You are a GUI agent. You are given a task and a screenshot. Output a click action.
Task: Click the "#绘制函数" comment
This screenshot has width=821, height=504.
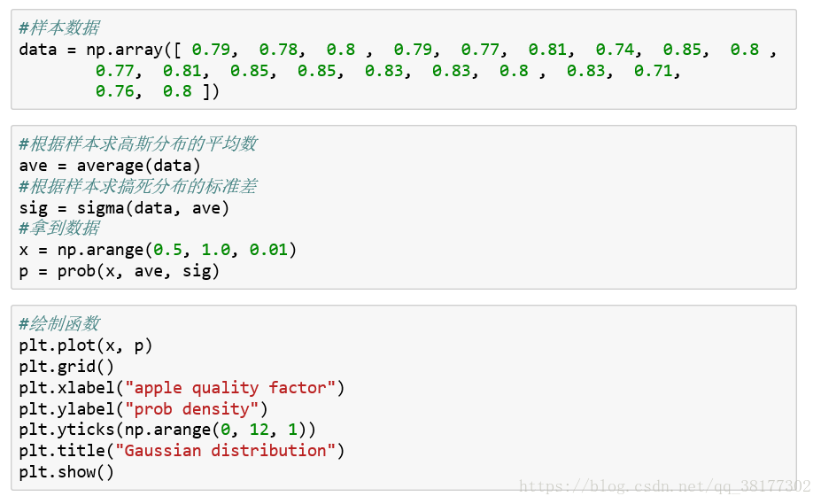[x=59, y=323]
